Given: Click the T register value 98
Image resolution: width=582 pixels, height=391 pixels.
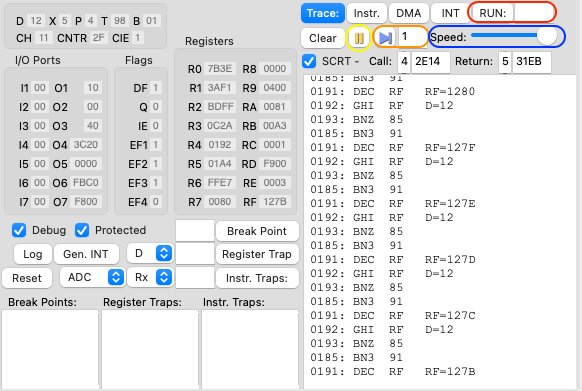Looking at the screenshot, I should [x=120, y=20].
